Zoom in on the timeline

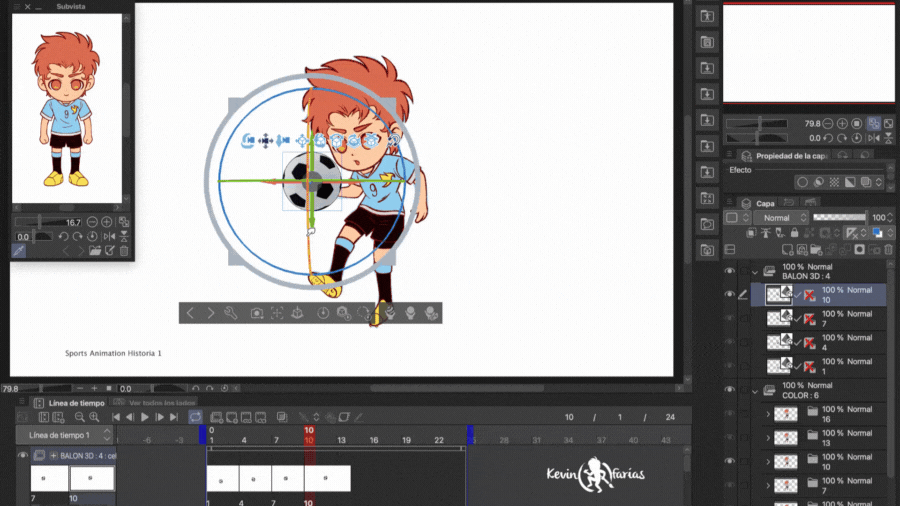point(94,417)
